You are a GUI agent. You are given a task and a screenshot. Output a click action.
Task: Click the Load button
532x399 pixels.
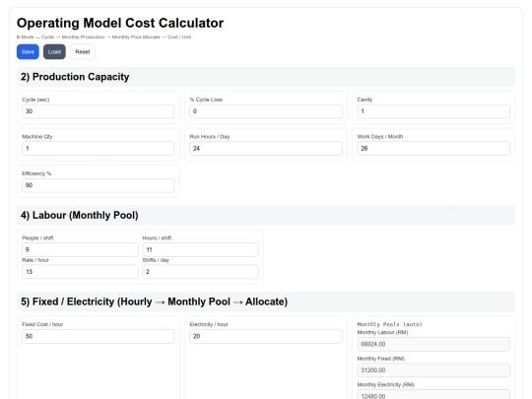[x=54, y=52]
